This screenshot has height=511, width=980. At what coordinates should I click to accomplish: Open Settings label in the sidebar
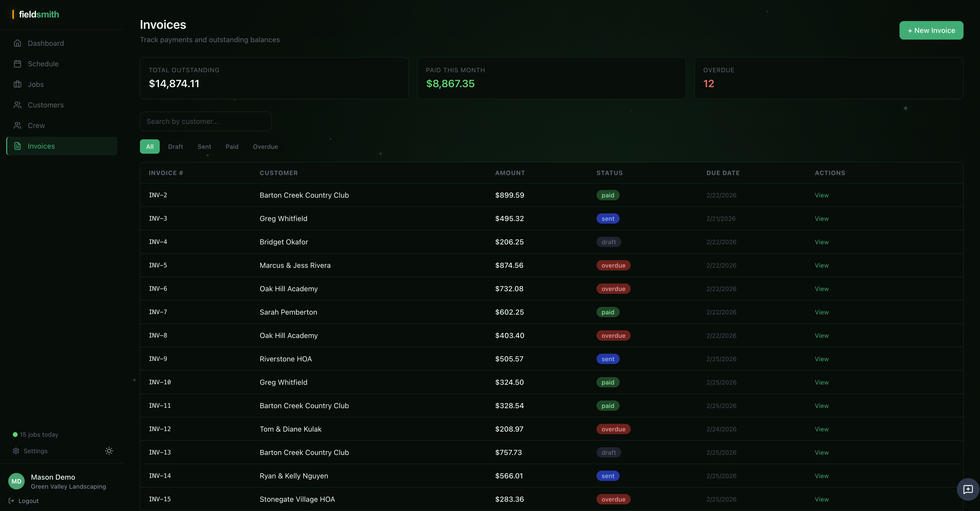[x=36, y=451]
